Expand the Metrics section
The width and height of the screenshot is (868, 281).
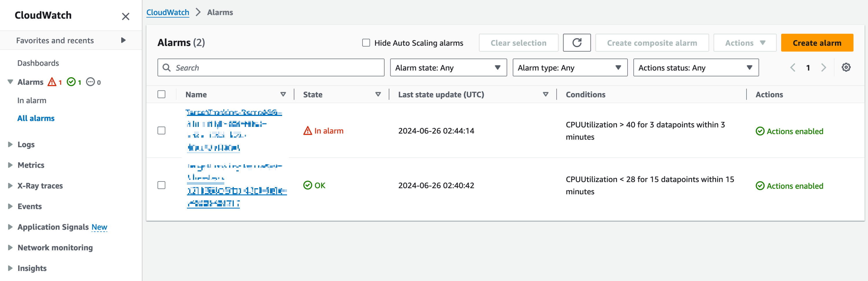(x=10, y=165)
